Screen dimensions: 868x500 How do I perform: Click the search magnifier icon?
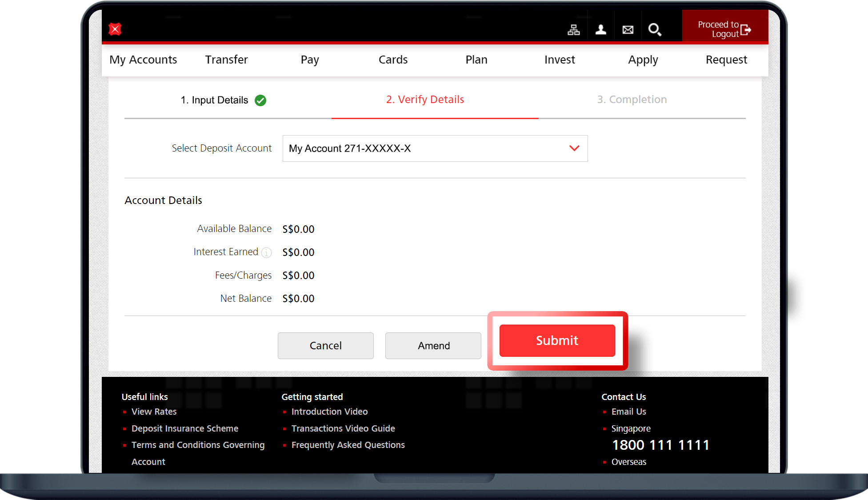pyautogui.click(x=655, y=30)
